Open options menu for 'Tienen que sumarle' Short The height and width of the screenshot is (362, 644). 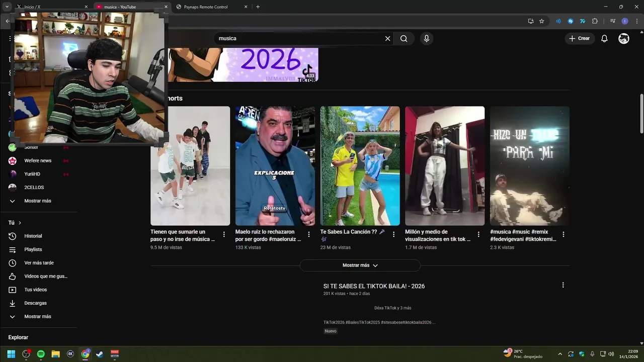[x=224, y=234]
